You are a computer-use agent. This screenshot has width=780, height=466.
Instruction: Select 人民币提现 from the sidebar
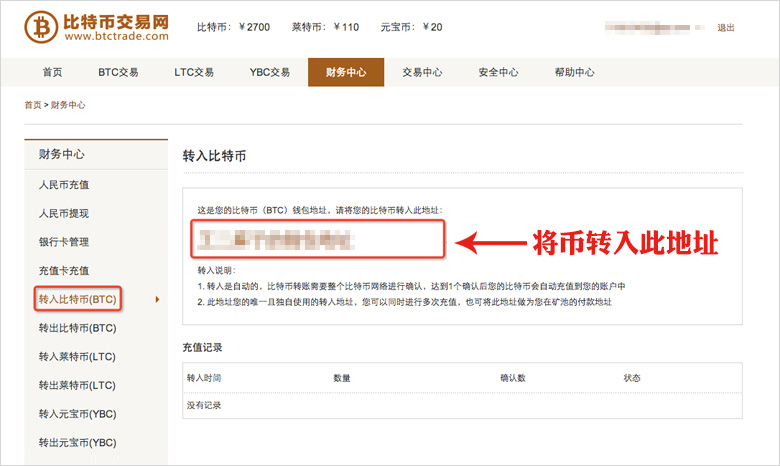coord(64,214)
